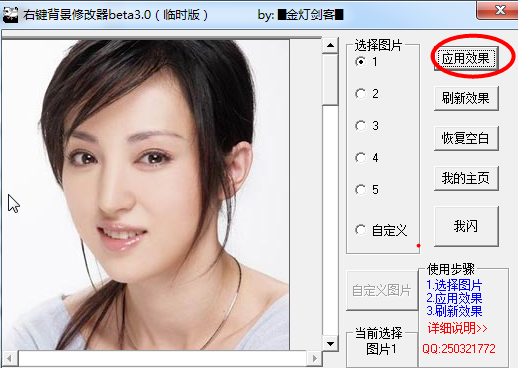This screenshot has width=518, height=368.
Task: Click the vertical scrollbar up arrow
Action: (x=330, y=45)
